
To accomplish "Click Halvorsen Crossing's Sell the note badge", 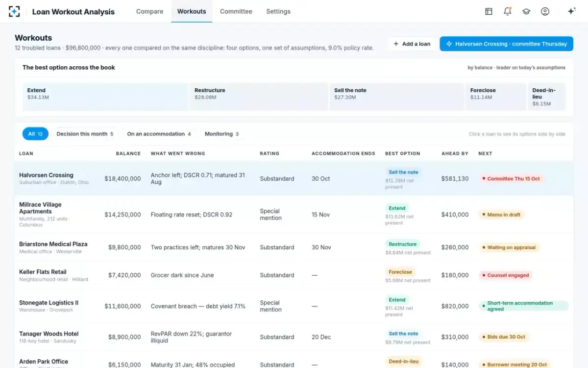I will 404,172.
